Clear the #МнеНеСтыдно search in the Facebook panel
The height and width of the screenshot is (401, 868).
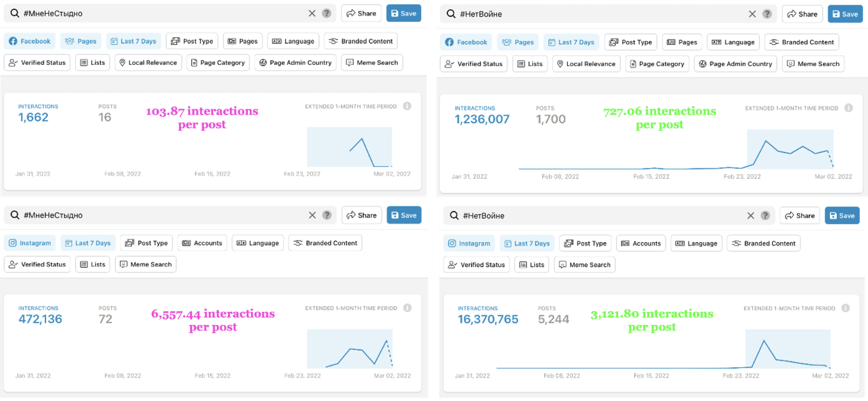point(312,13)
